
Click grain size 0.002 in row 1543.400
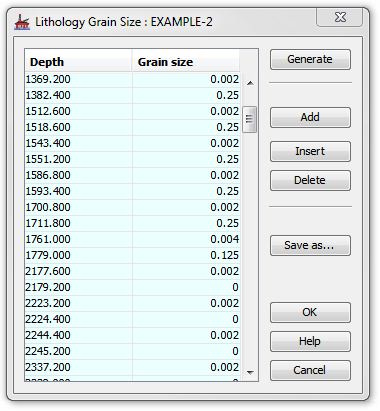pos(186,143)
